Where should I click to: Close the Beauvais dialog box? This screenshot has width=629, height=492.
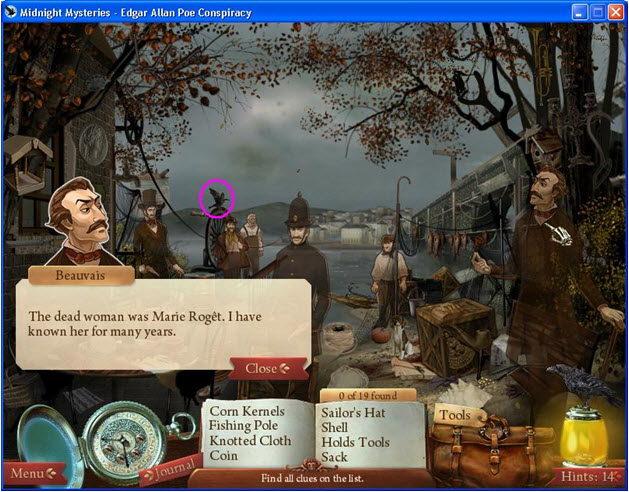(x=267, y=368)
